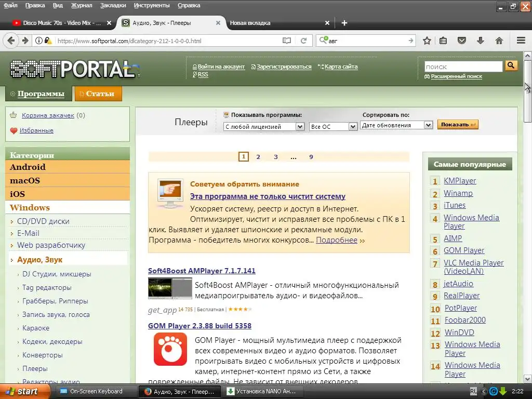Click the Показать button

pyautogui.click(x=458, y=125)
